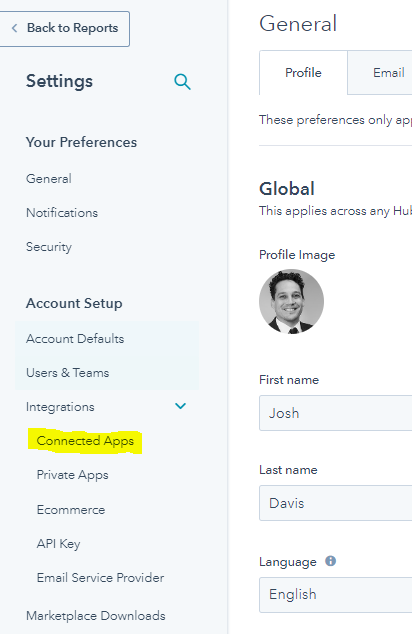
Task: Open Connected Apps settings
Action: point(85,441)
